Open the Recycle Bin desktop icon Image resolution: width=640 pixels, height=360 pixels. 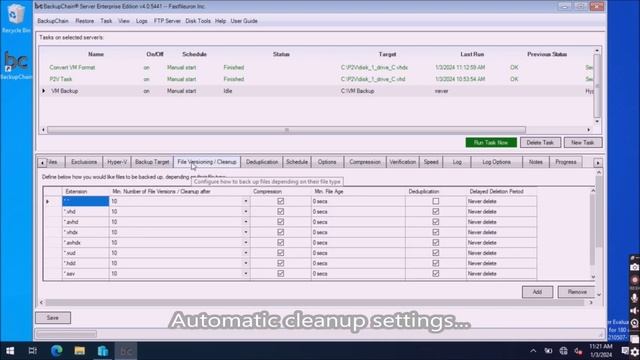tap(16, 18)
